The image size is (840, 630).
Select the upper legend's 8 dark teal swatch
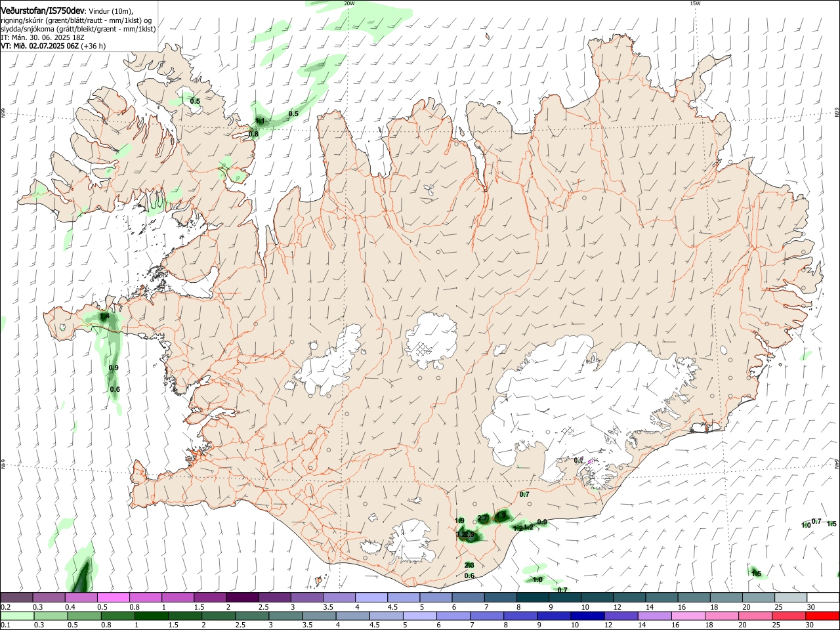533,598
